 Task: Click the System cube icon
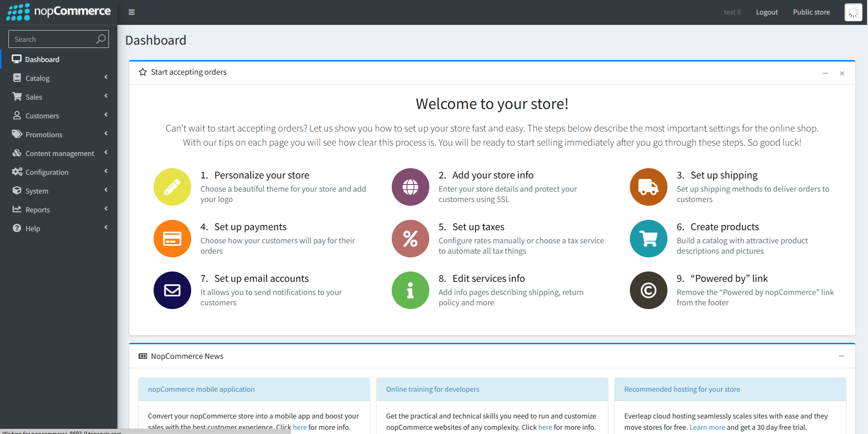coord(17,191)
